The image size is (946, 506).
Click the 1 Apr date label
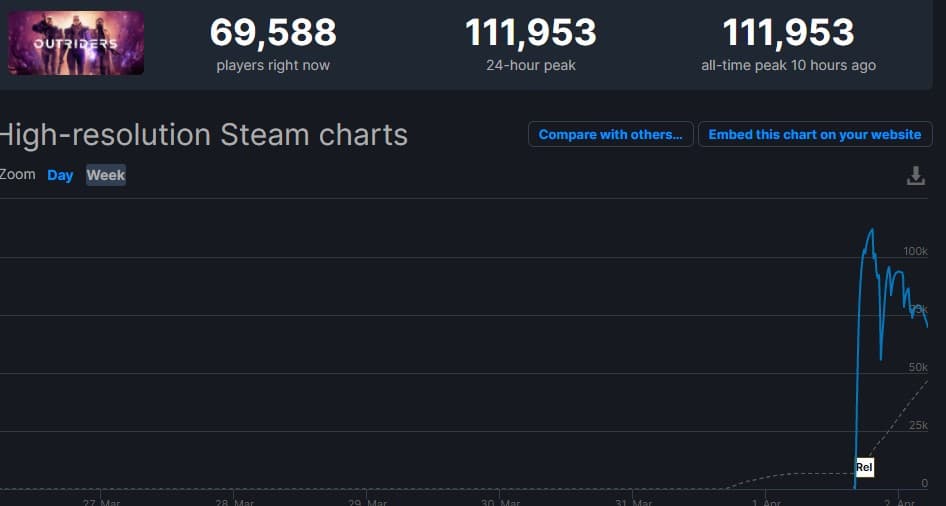(765, 502)
